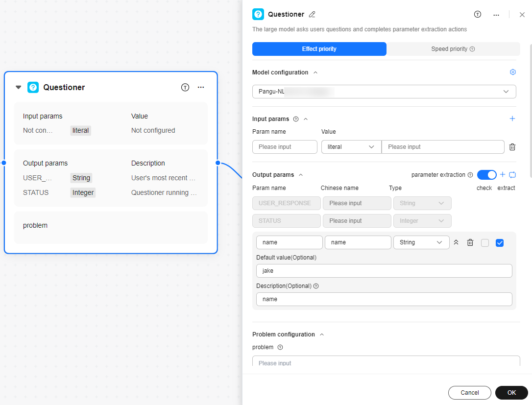Open the more options ellipsis on canvas node

coord(201,87)
